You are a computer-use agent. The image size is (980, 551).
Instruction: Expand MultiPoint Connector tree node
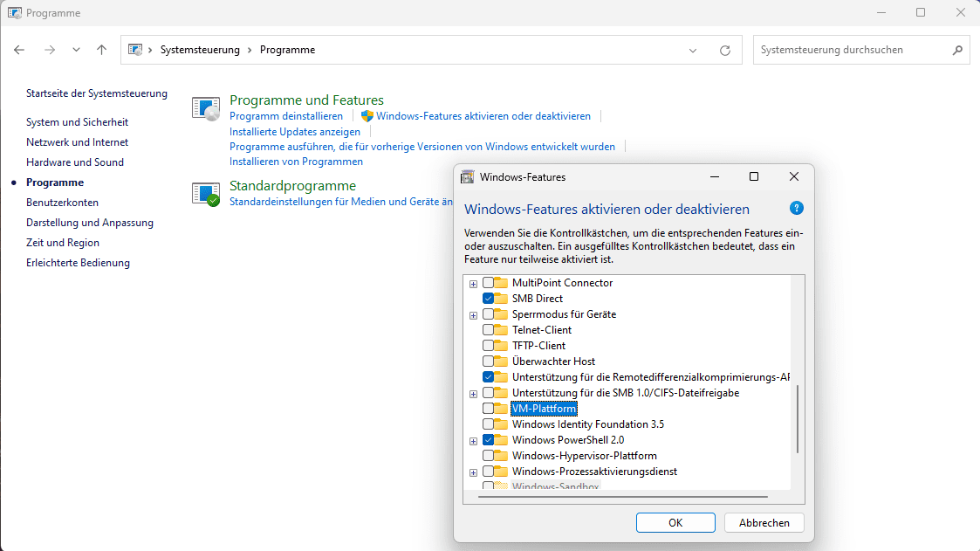(x=473, y=284)
